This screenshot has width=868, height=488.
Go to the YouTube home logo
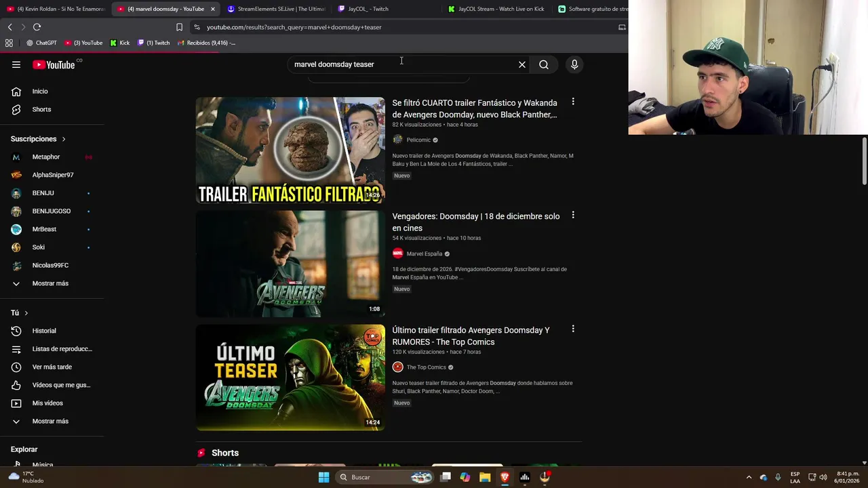tap(54, 64)
